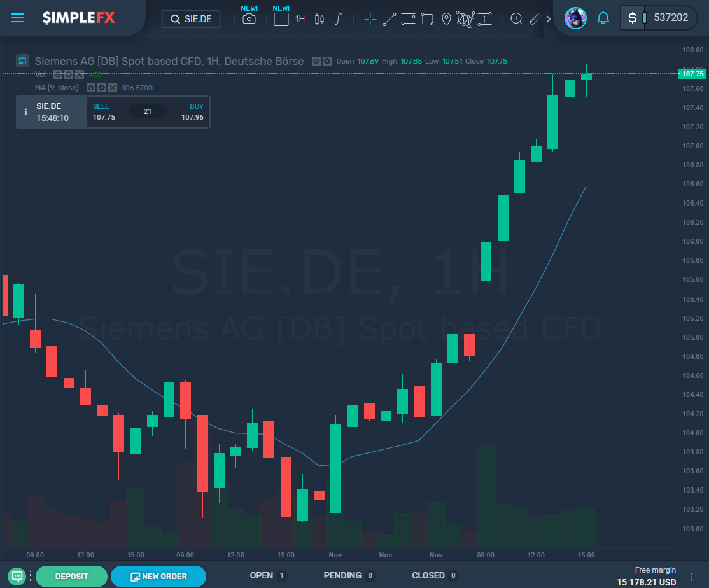Select the trend line drawing tool
Image resolution: width=709 pixels, height=588 pixels.
[390, 18]
